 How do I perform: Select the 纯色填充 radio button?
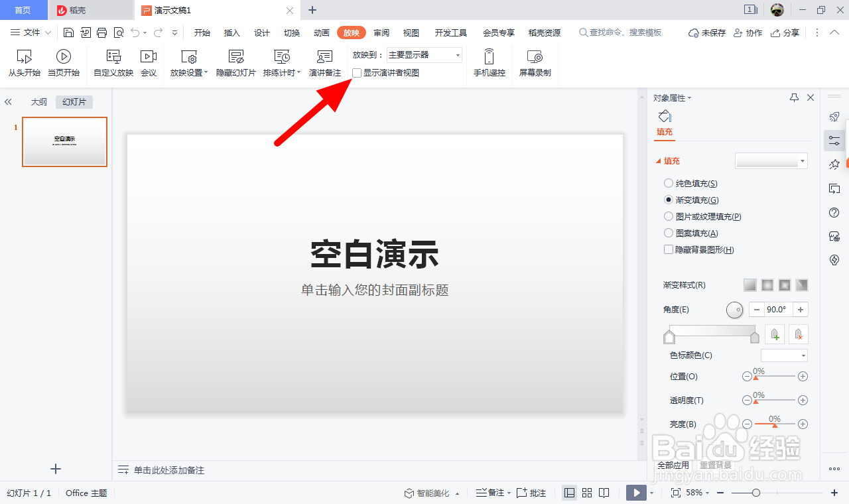click(x=669, y=183)
